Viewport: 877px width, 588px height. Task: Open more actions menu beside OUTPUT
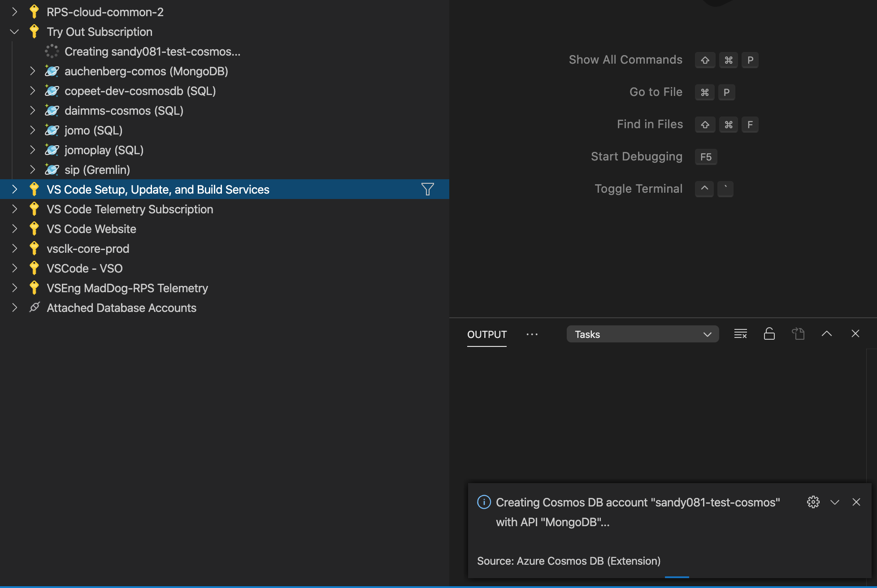point(532,334)
